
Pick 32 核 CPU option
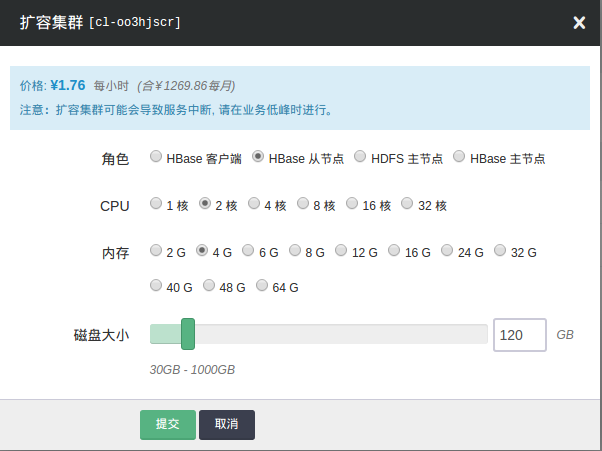coord(407,204)
